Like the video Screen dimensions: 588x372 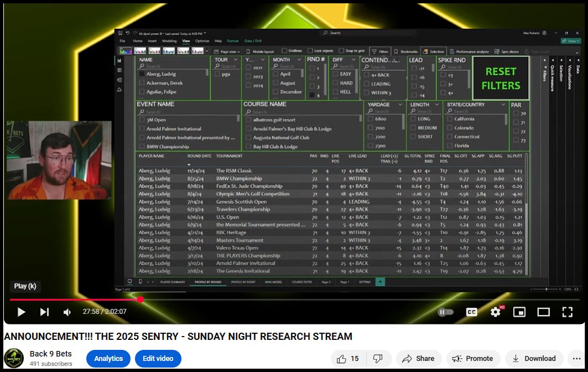tap(347, 359)
